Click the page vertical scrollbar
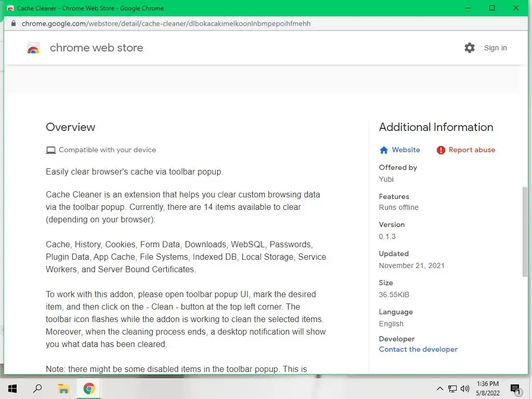This screenshot has height=399, width=532. point(525,232)
